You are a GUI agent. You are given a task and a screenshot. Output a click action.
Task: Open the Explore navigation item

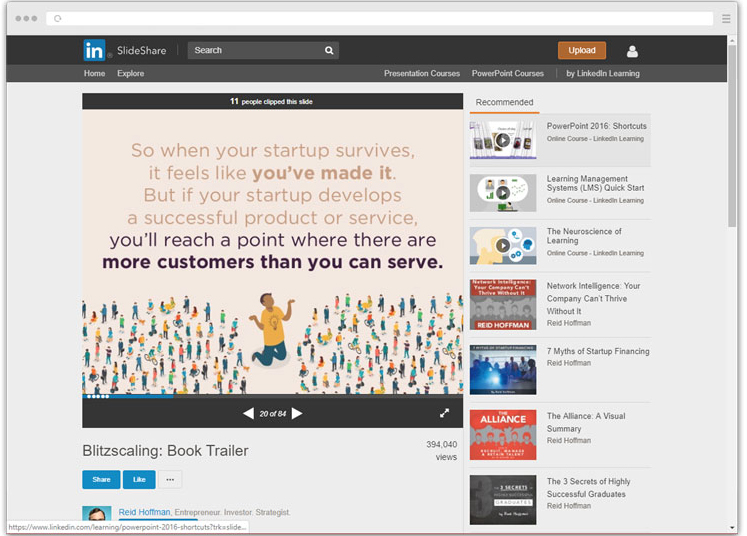tap(130, 74)
